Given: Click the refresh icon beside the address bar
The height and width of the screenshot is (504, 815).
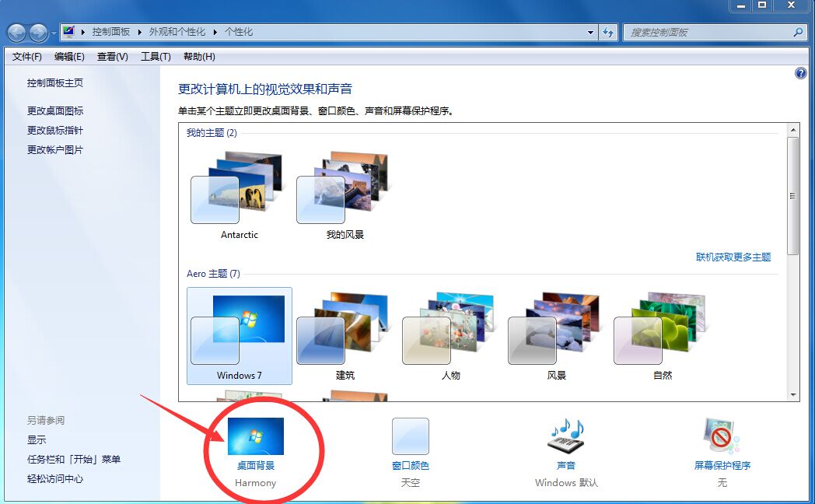Looking at the screenshot, I should click(x=607, y=32).
